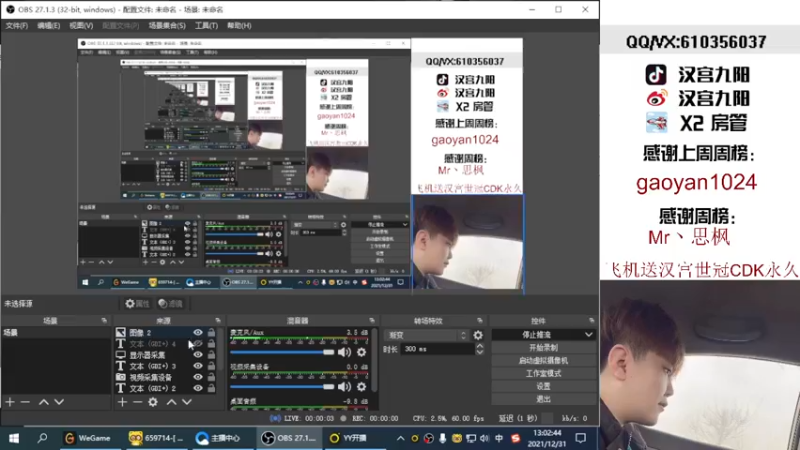The width and height of the screenshot is (800, 450).
Task: Switch to WeGame in the taskbar
Action: click(x=87, y=438)
